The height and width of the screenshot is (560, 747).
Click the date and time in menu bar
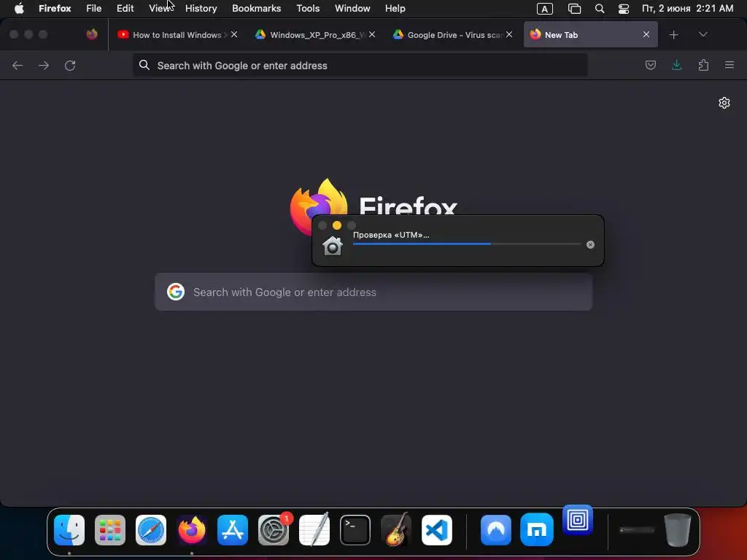(687, 9)
